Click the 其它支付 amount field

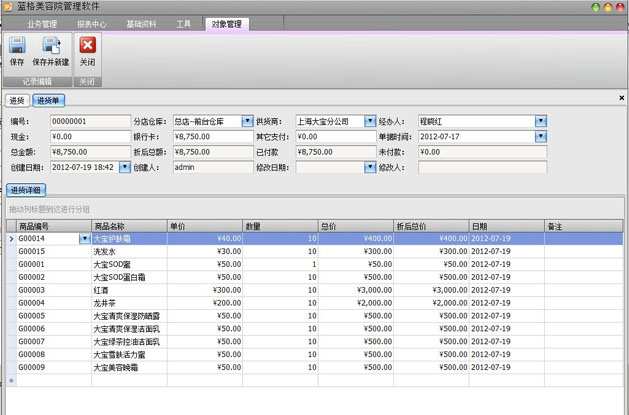(336, 137)
